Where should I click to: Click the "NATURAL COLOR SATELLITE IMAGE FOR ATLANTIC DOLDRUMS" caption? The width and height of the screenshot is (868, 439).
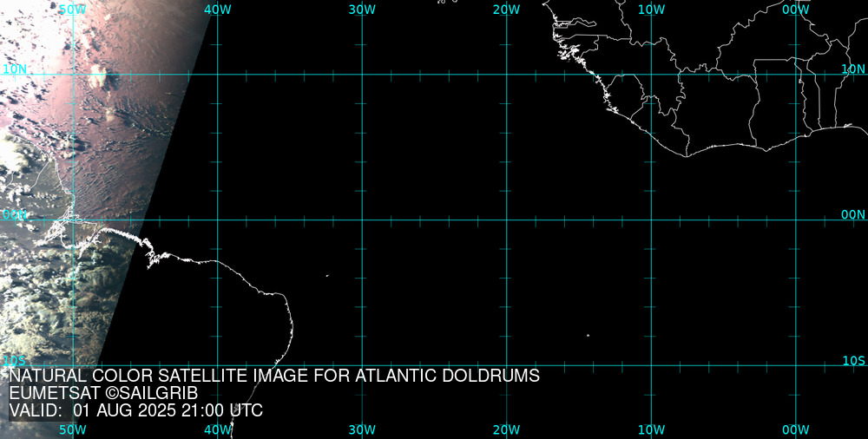coord(274,376)
